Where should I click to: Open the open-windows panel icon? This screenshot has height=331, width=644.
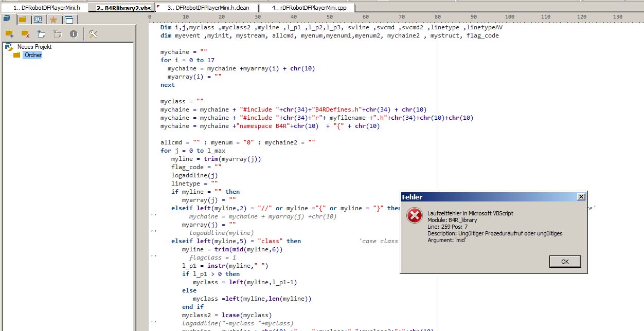(x=69, y=19)
